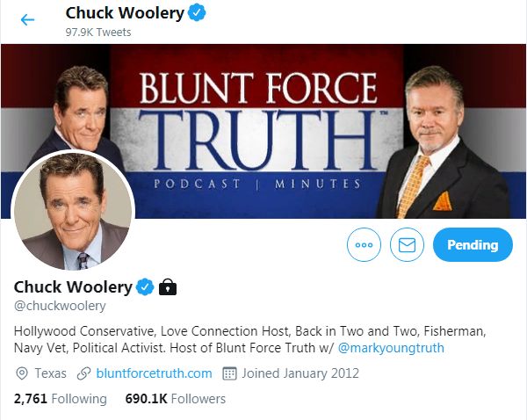Open the @markyoungtruth mention link

point(391,348)
